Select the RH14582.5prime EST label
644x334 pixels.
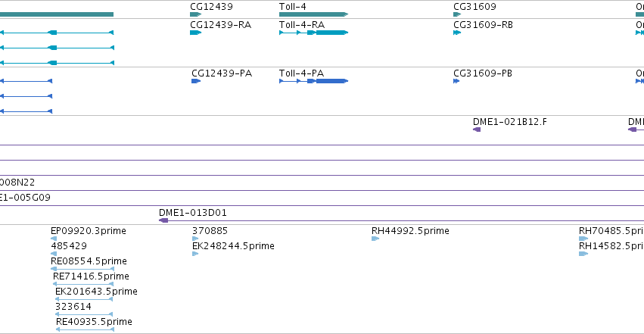[611, 245]
